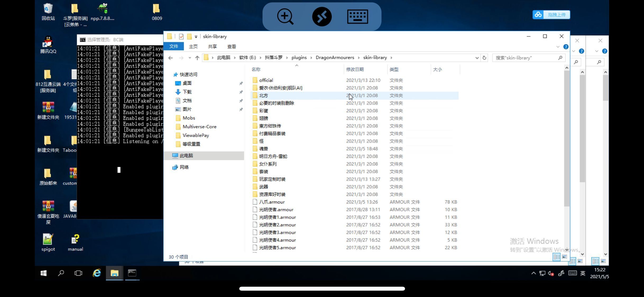Select the 光明使者3.armour file
The height and width of the screenshot is (297, 644).
pyautogui.click(x=354, y=233)
